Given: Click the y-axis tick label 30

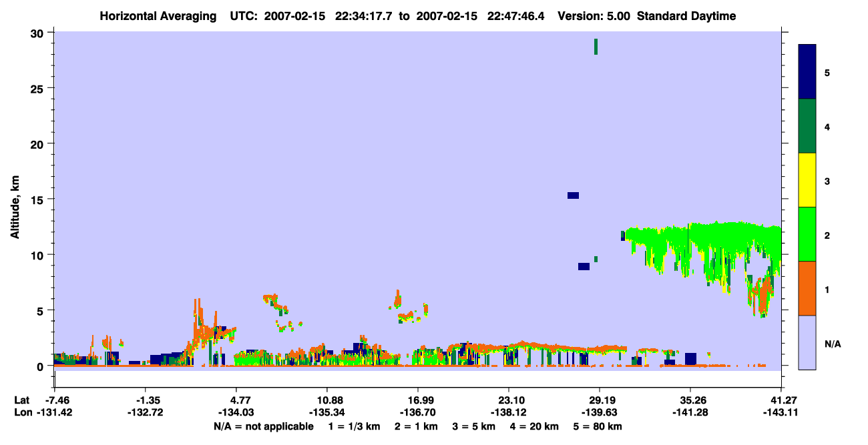Looking at the screenshot, I should pos(39,33).
